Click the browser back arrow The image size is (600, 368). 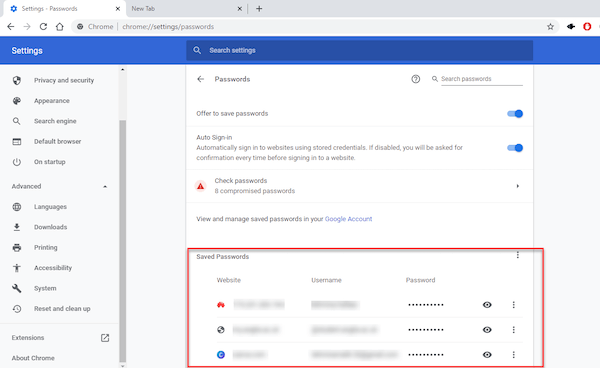click(x=11, y=27)
